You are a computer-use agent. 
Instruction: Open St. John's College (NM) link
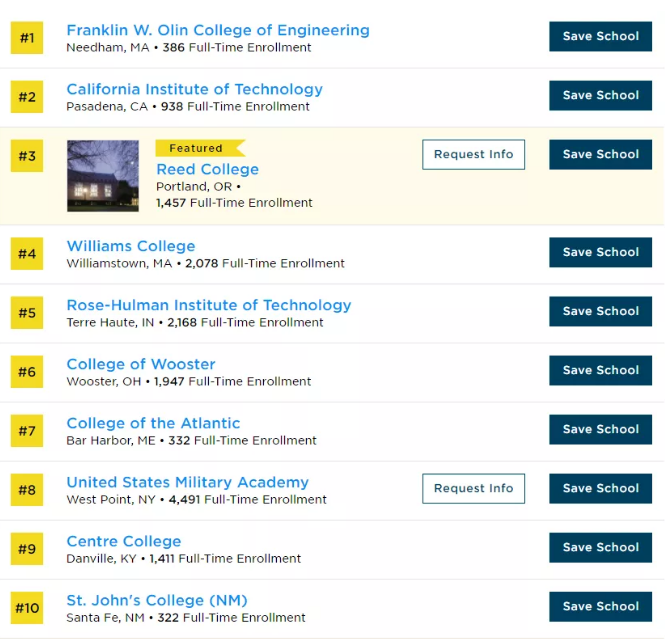[x=157, y=600]
